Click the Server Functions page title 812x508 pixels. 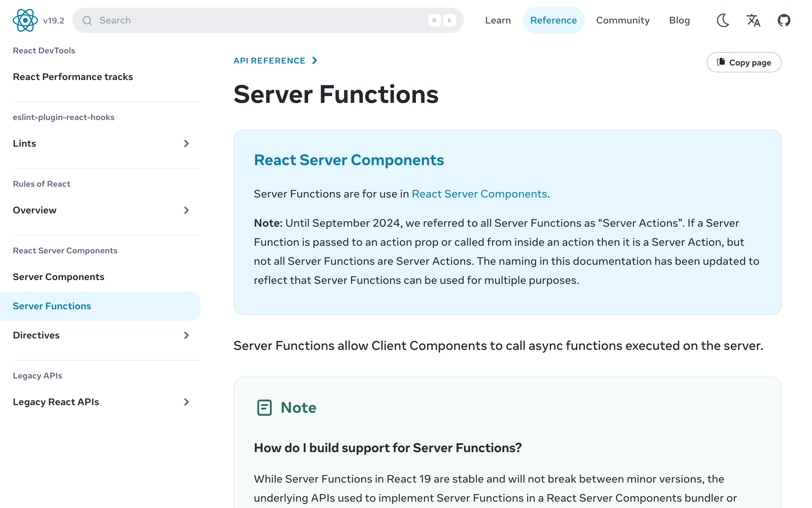336,94
